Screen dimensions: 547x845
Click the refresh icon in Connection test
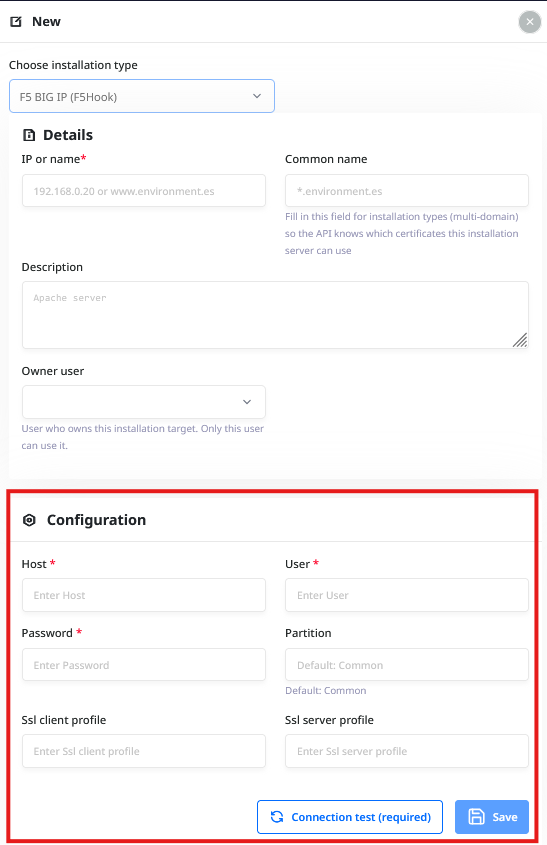[277, 817]
